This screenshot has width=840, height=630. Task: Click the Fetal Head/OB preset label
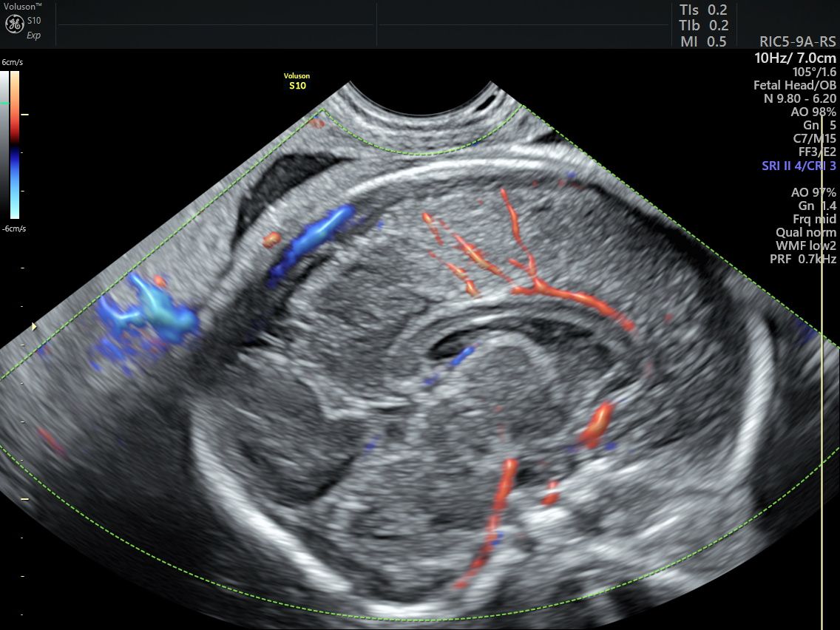click(x=794, y=85)
